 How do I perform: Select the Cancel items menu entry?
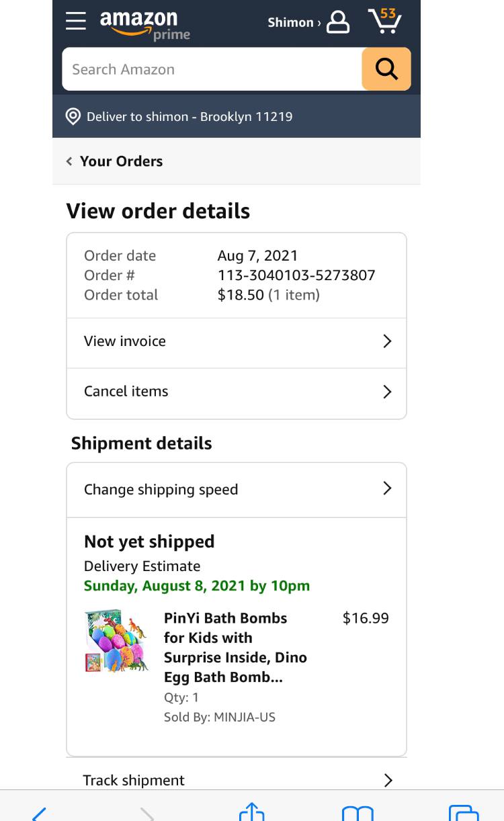pos(126,392)
